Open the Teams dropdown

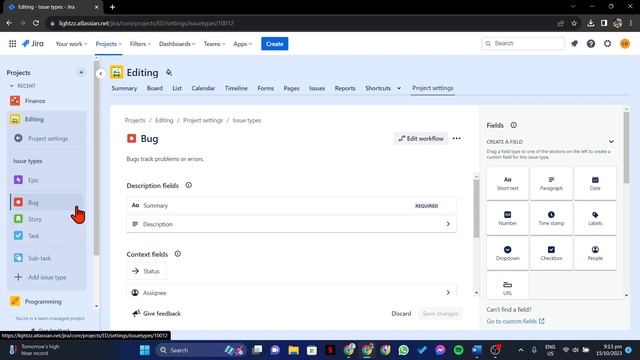tap(214, 44)
